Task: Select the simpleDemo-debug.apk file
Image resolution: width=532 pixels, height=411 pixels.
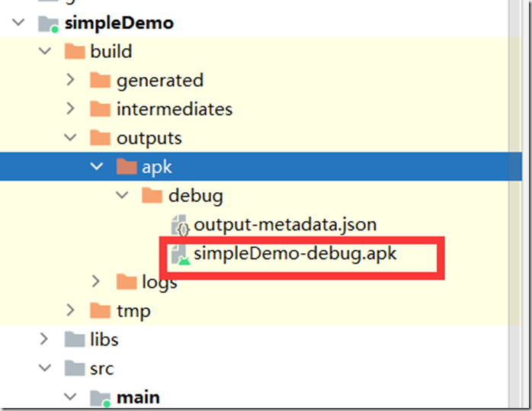Action: [295, 254]
